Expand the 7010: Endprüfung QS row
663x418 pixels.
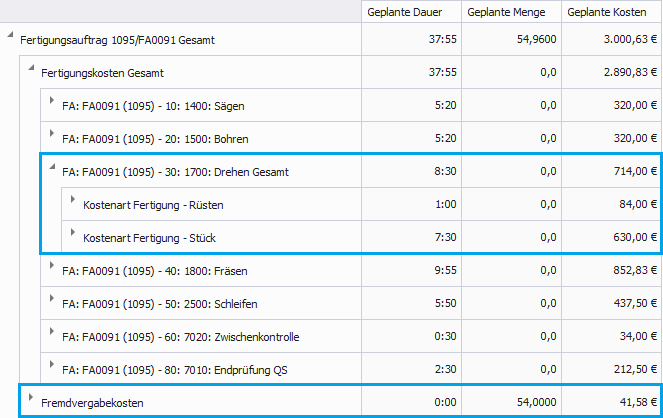[x=52, y=368]
